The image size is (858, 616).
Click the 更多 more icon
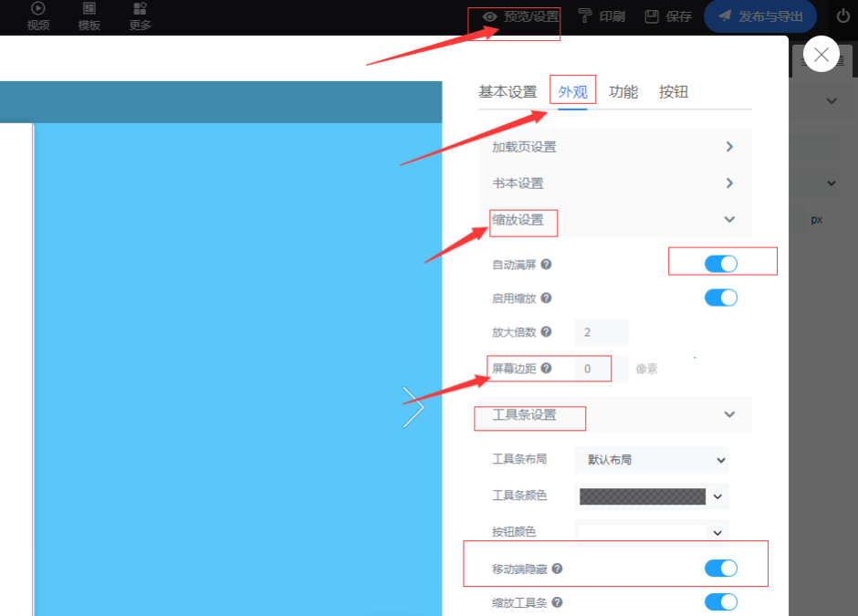pyautogui.click(x=140, y=8)
